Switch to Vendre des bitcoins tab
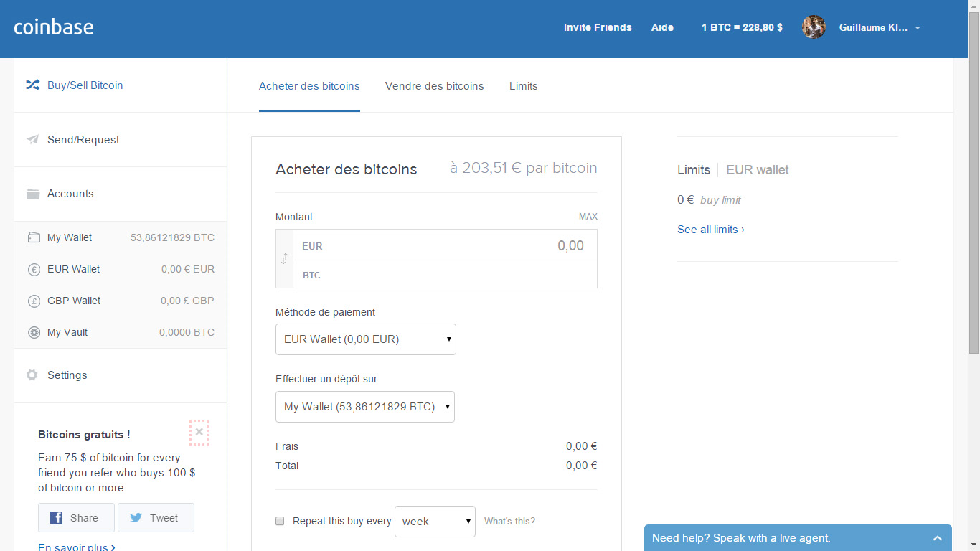The height and width of the screenshot is (551, 980). click(435, 86)
